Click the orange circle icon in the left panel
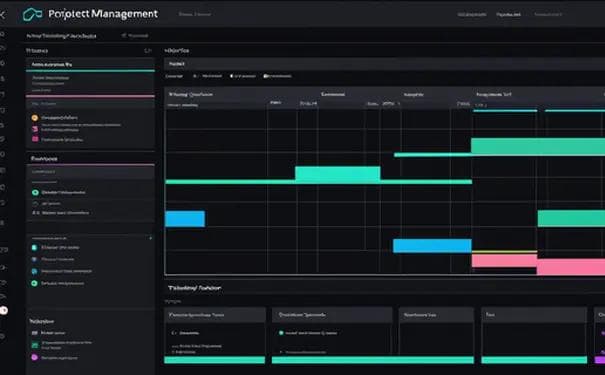Image resolution: width=605 pixels, height=375 pixels. [x=35, y=118]
